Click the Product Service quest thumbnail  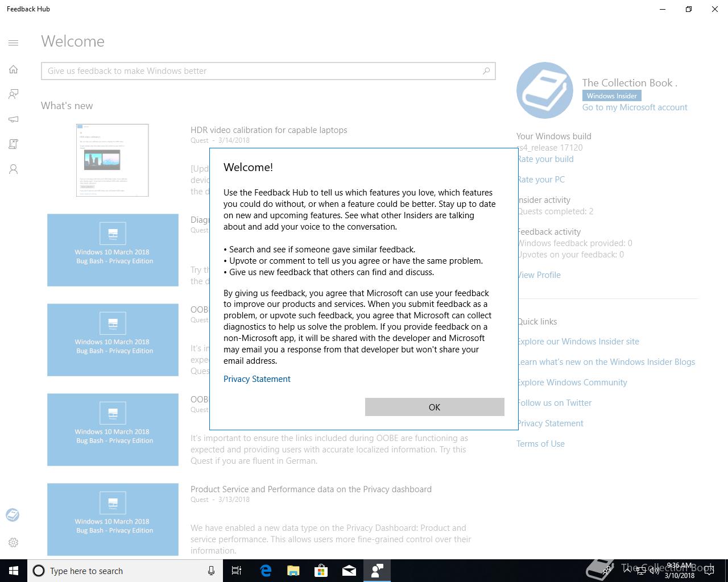(x=113, y=519)
